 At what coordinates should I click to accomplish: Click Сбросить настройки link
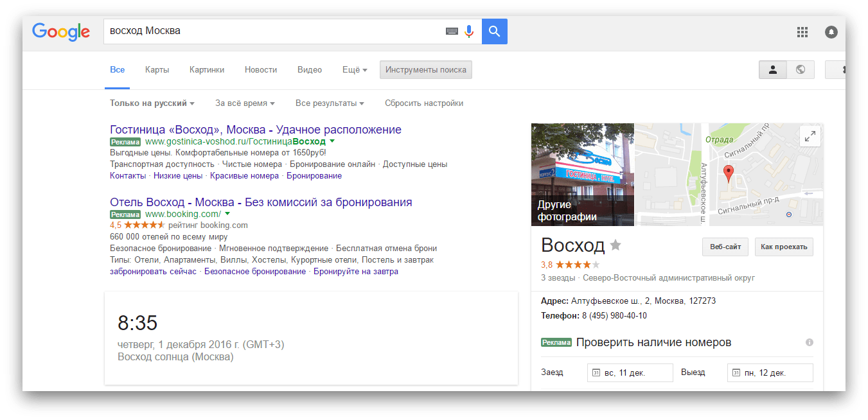tap(423, 103)
